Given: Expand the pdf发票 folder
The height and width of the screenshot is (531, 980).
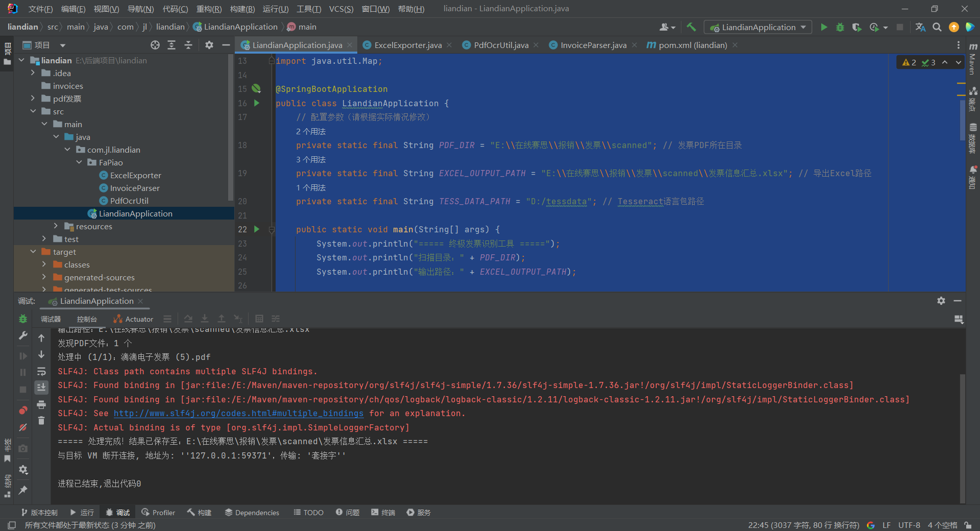Looking at the screenshot, I should [33, 99].
